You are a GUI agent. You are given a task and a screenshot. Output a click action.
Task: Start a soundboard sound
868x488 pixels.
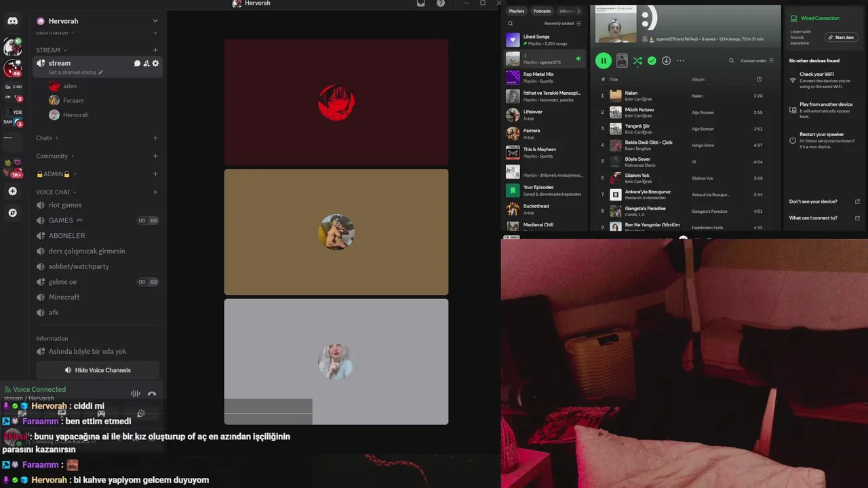coord(141,413)
